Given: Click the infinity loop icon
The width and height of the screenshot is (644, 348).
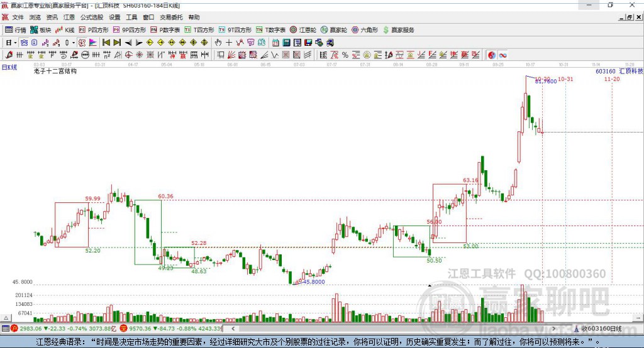Looking at the screenshot, I should (502, 55).
